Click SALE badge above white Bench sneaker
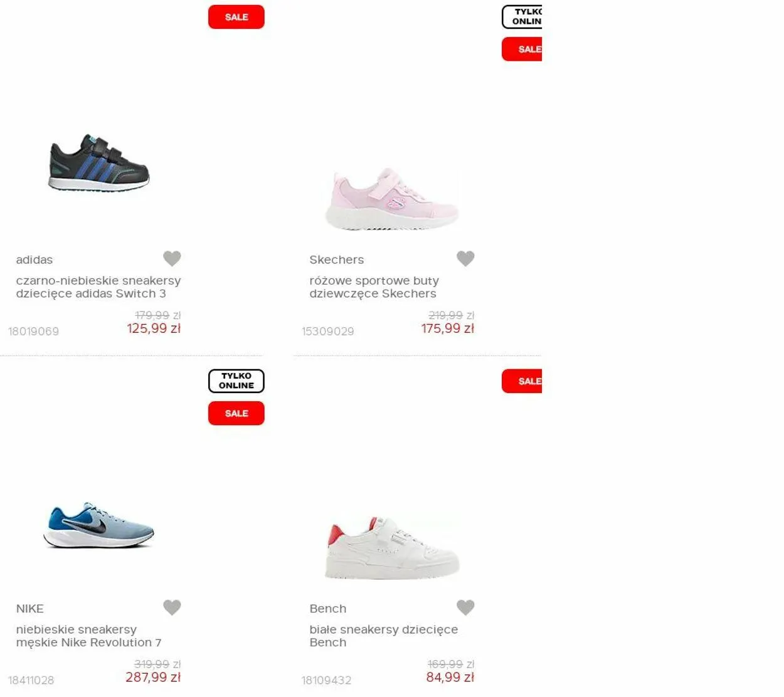Image resolution: width=784 pixels, height=697 pixels. [x=522, y=381]
